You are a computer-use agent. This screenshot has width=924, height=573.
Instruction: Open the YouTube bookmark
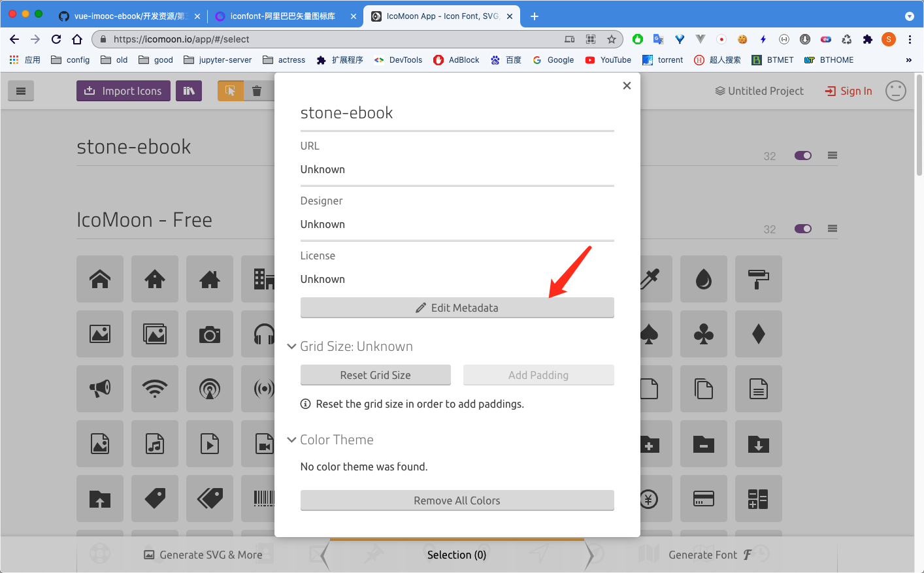click(608, 60)
